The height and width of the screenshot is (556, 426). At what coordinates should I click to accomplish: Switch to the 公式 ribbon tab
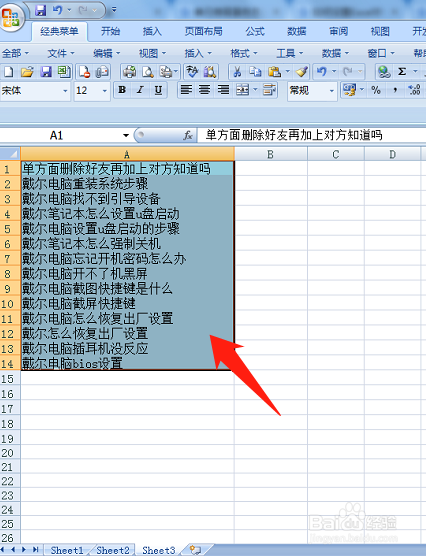pyautogui.click(x=255, y=32)
